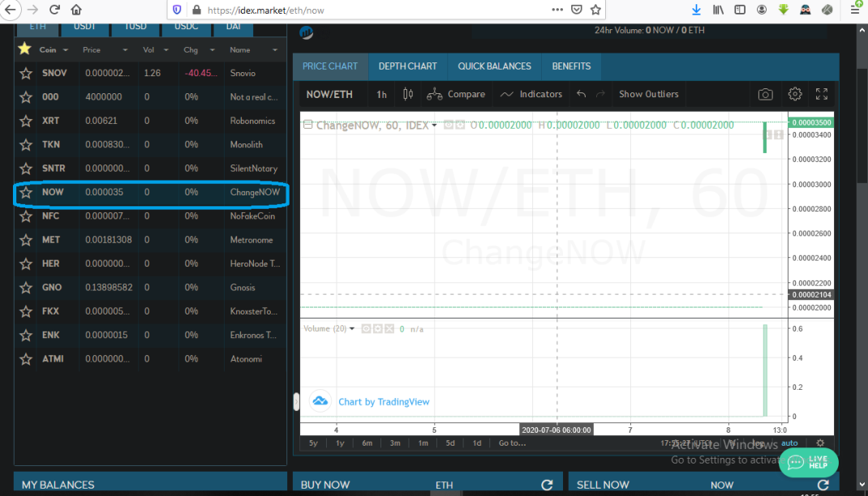This screenshot has height=496, width=868.
Task: Open Compare symbols tool
Action: coord(456,94)
